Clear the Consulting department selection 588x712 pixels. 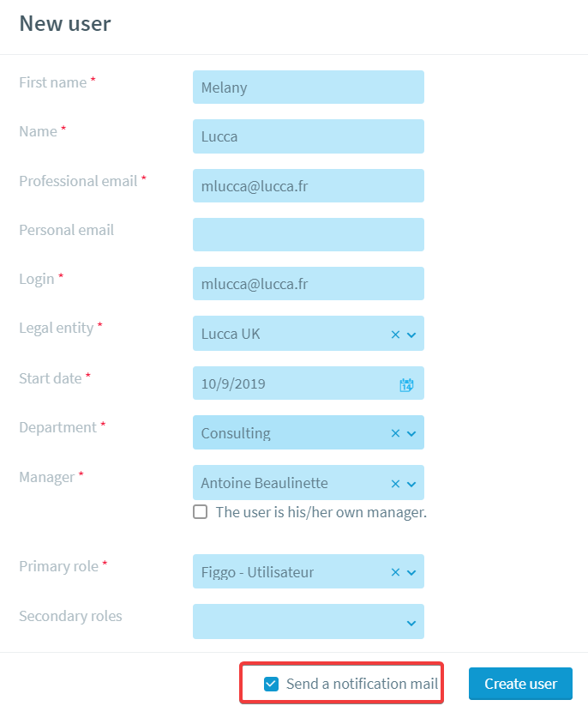395,434
